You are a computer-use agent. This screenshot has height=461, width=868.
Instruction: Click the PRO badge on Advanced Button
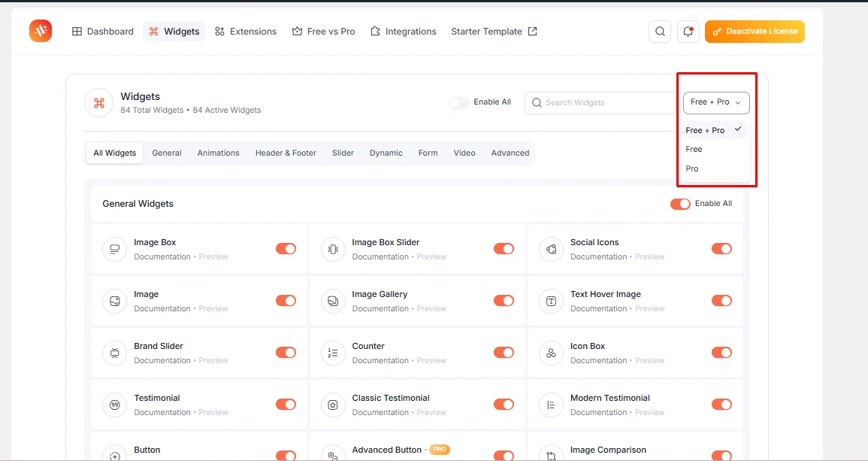(440, 450)
